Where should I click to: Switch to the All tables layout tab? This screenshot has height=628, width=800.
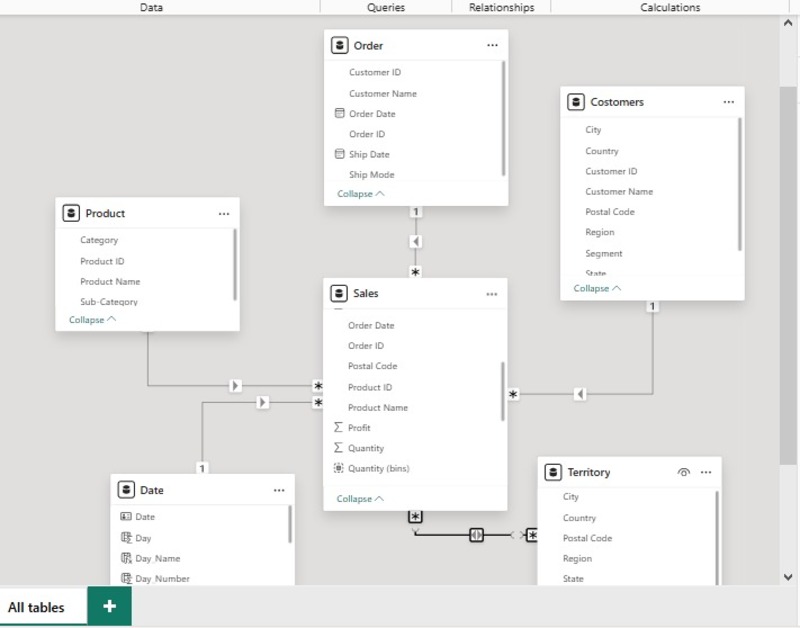[x=36, y=607]
